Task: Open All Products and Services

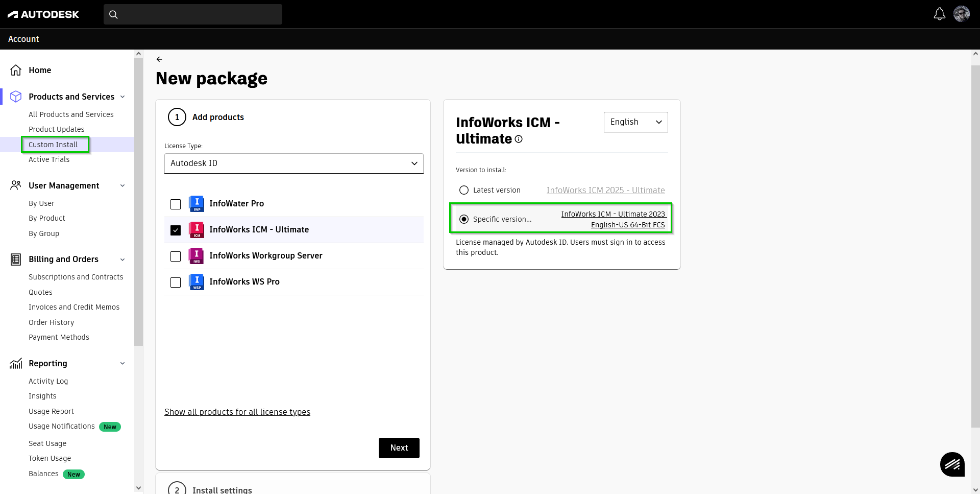Action: pos(71,114)
